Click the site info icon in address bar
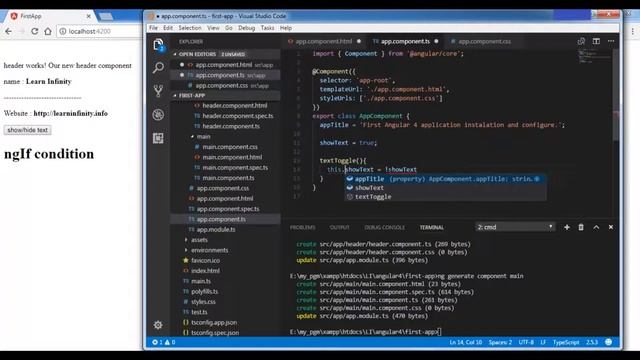This screenshot has height=360, width=640. (63, 31)
